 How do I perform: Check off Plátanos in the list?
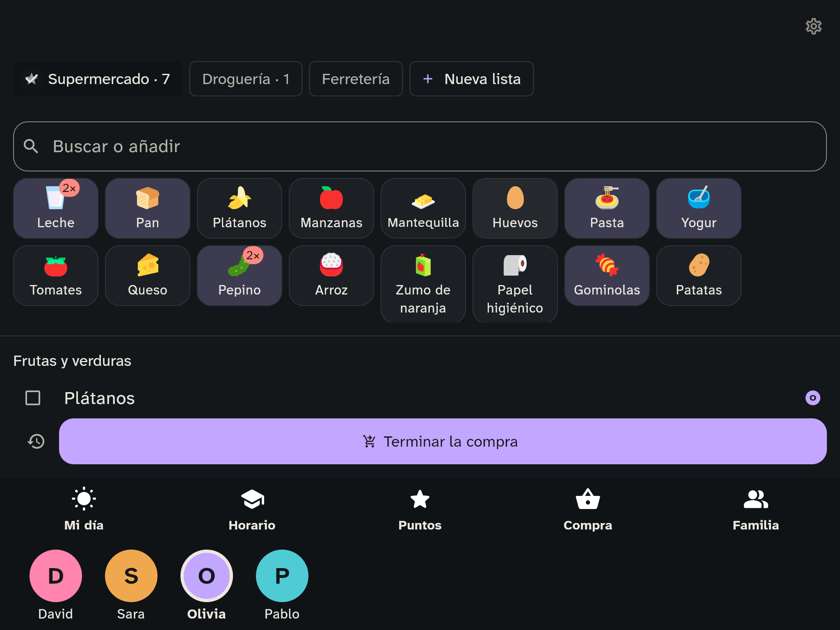coord(33,398)
